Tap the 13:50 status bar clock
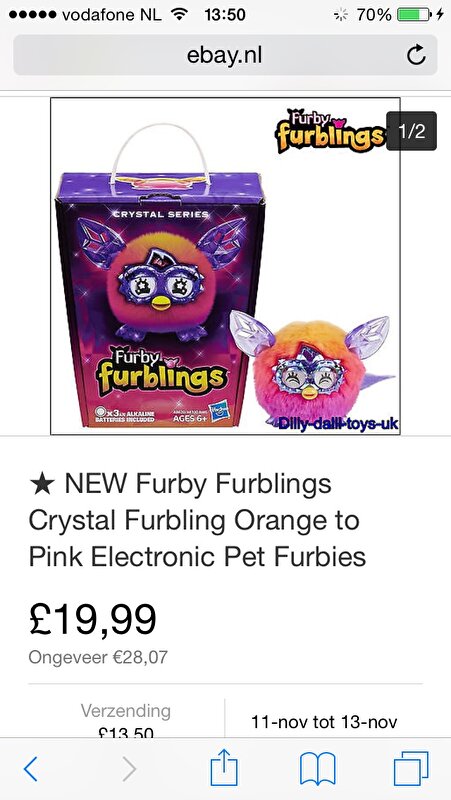The width and height of the screenshot is (451, 800). tap(224, 15)
